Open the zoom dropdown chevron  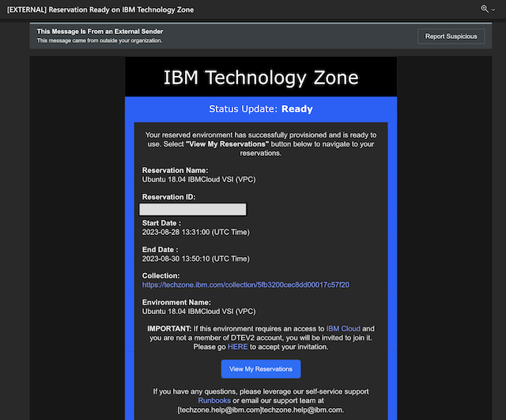coord(493,10)
